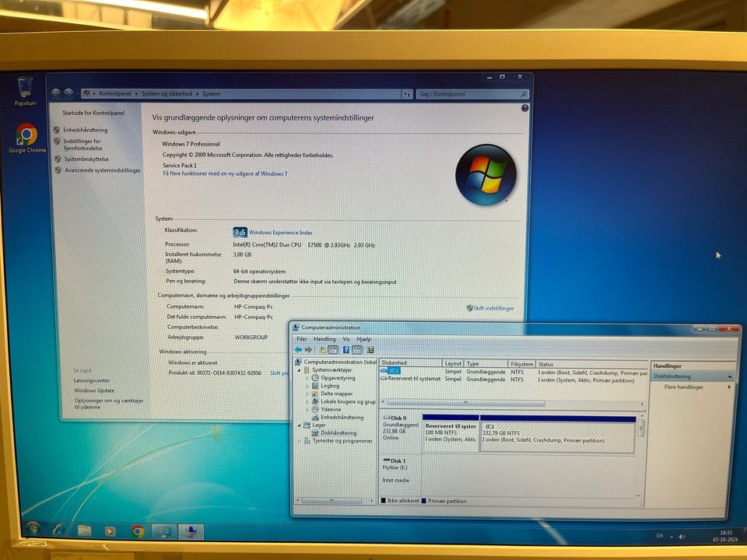The height and width of the screenshot is (560, 747).
Task: Open the Avancerede systemindstillinger link
Action: [x=103, y=170]
